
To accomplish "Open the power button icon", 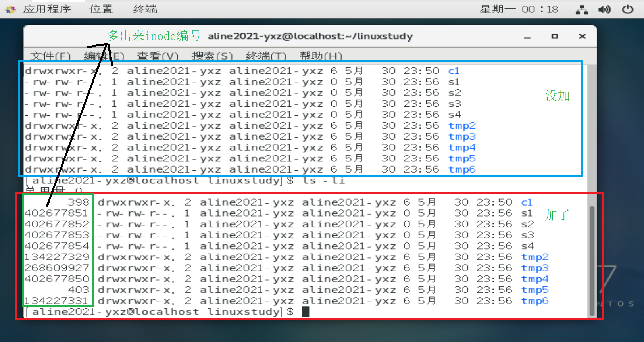I will click(627, 9).
